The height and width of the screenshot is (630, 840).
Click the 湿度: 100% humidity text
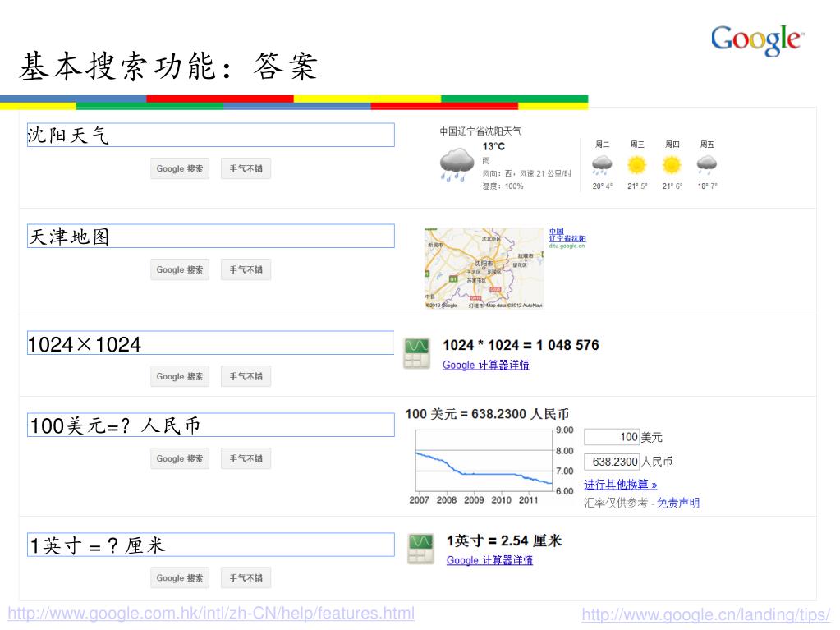coord(503,186)
